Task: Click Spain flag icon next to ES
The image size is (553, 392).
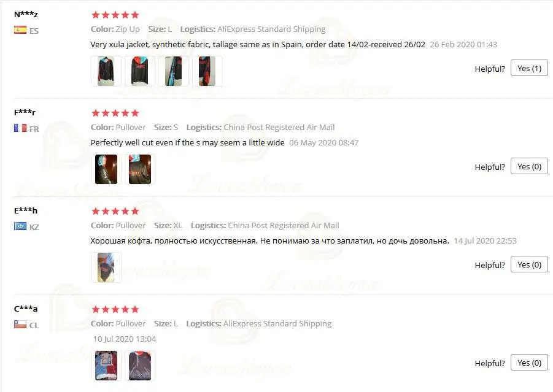Action: click(20, 30)
